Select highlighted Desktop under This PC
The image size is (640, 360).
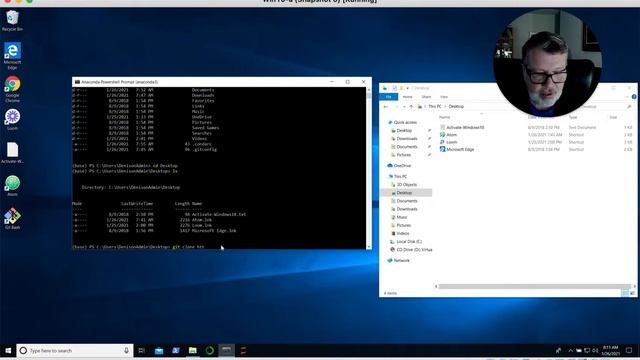pyautogui.click(x=406, y=193)
